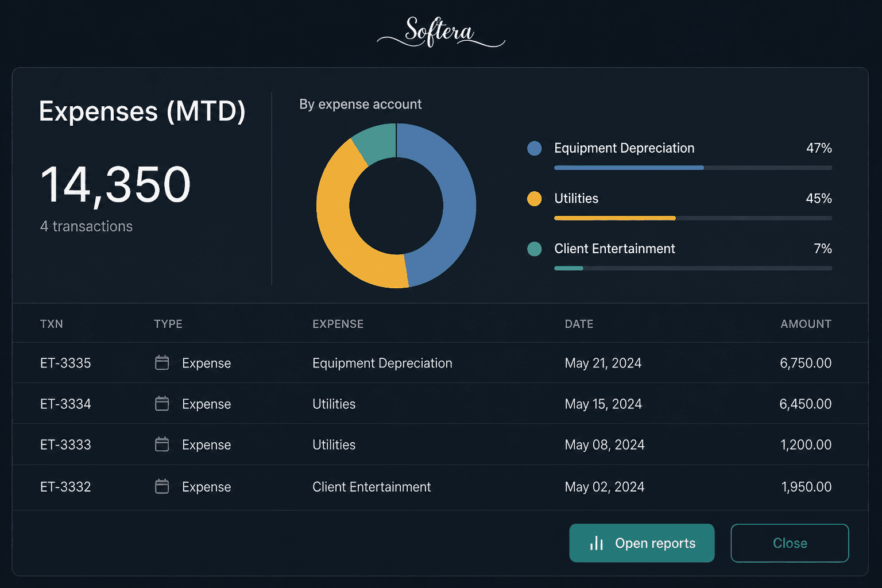
Task: Click the Utilities legend label
Action: pos(576,198)
